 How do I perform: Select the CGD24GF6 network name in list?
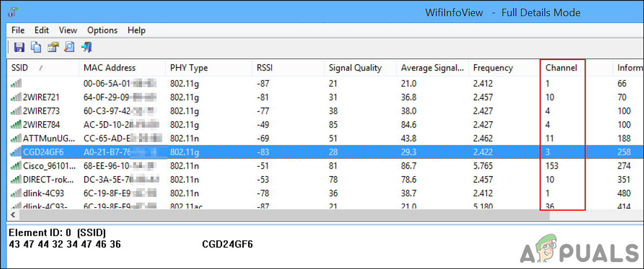(x=43, y=152)
